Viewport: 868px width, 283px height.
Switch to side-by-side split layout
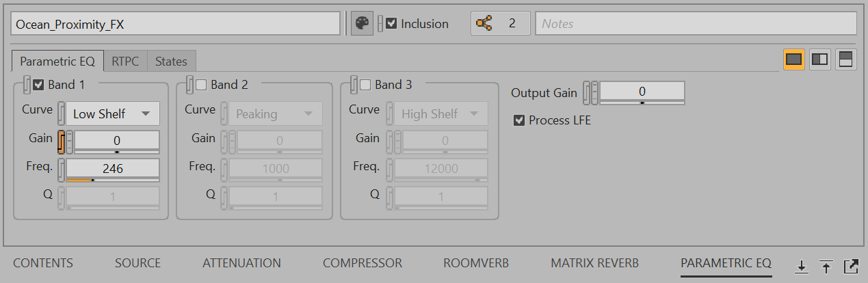click(819, 59)
